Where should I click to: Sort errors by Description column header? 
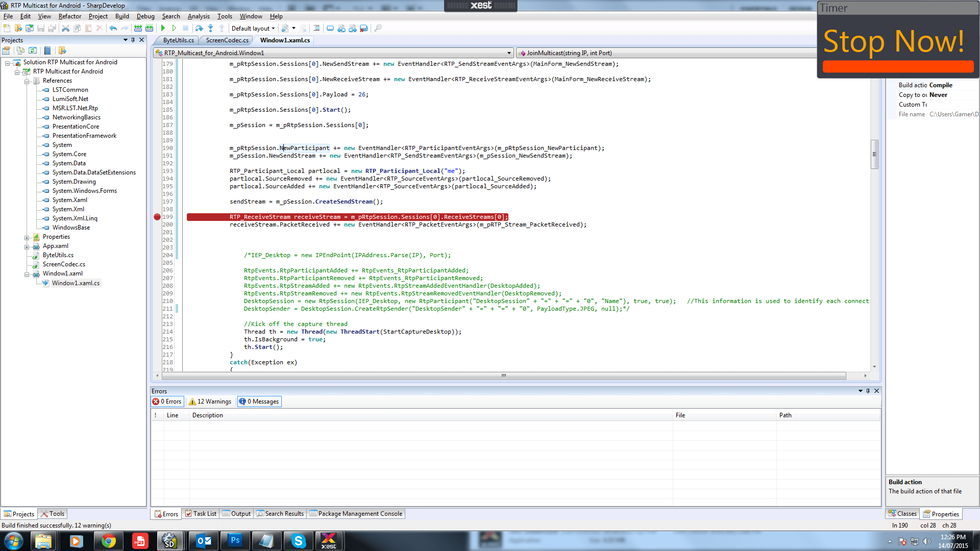pyautogui.click(x=430, y=415)
